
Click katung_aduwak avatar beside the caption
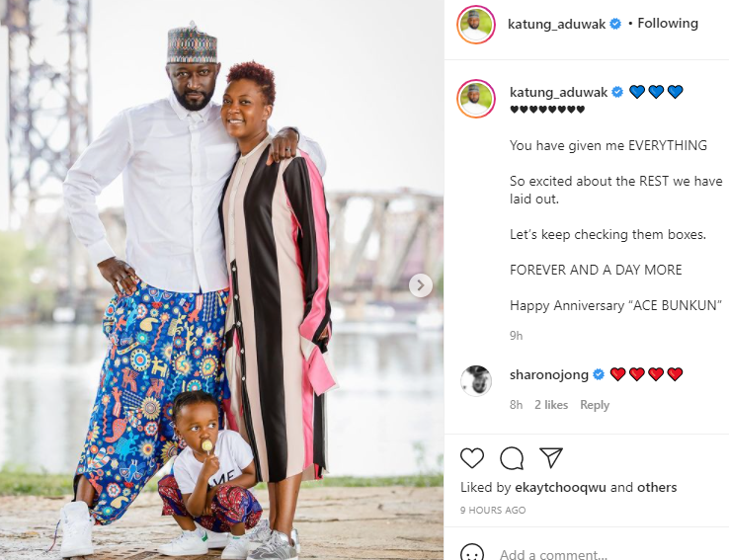[x=475, y=99]
